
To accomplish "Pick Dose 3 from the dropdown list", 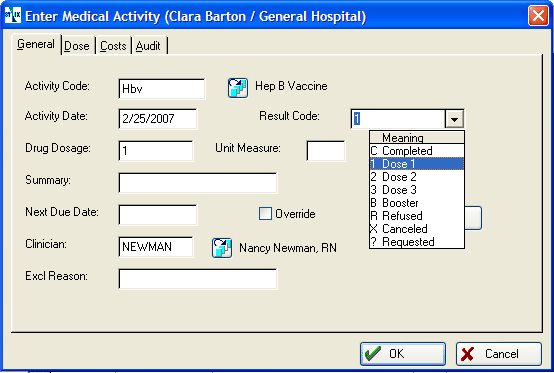I will (x=417, y=190).
